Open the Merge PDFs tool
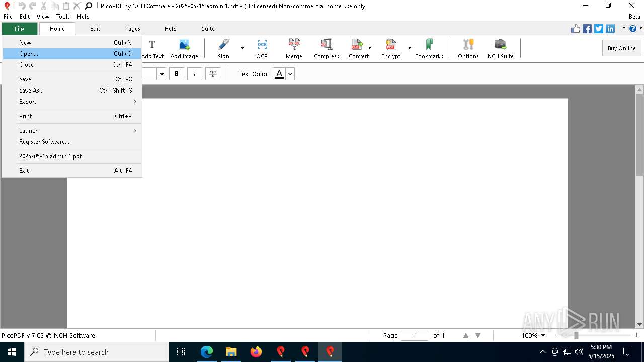Screen dimensions: 644x362 [294, 49]
